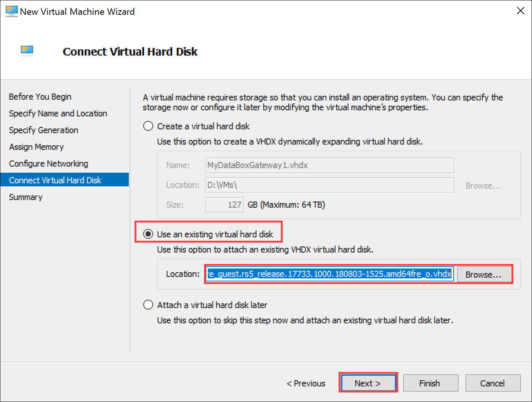Click Next to continue the wizard
The image size is (532, 402).
tap(368, 383)
